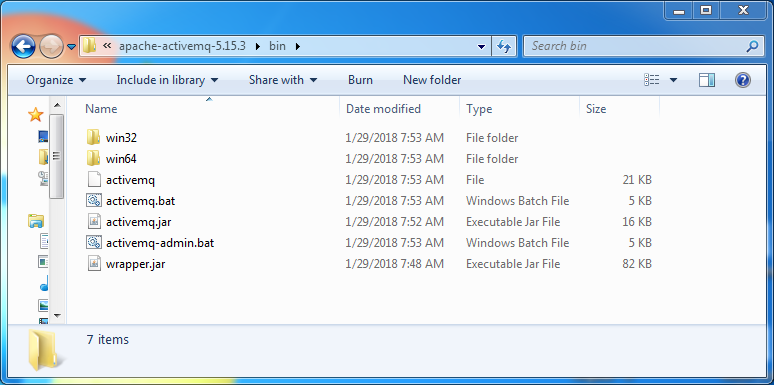The height and width of the screenshot is (385, 774).
Task: Click 21 KB size of activemq
Action: (x=637, y=180)
